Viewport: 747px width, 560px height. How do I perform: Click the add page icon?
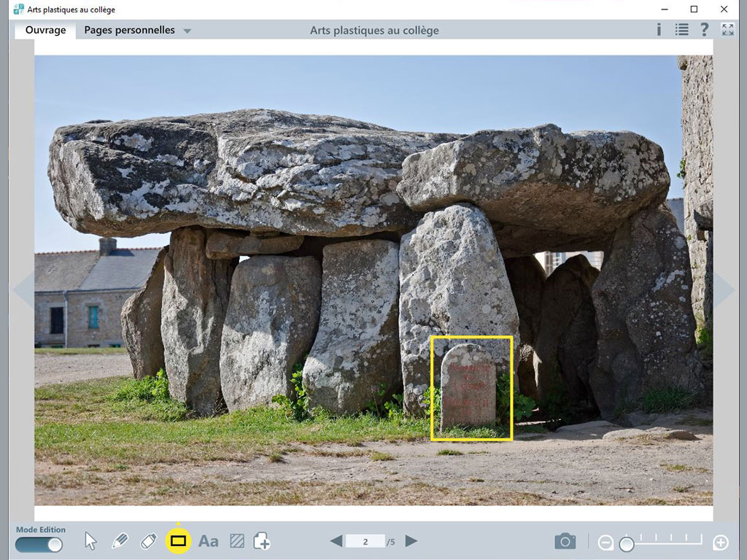262,541
